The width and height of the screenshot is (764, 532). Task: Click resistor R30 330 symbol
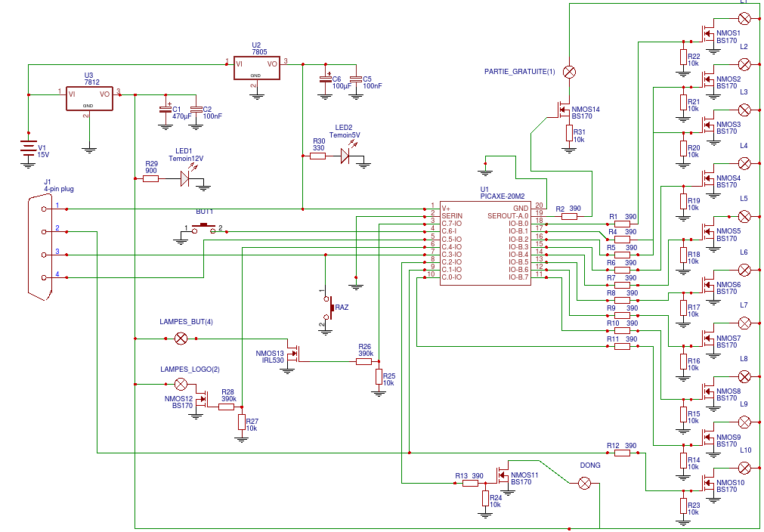[x=317, y=156]
